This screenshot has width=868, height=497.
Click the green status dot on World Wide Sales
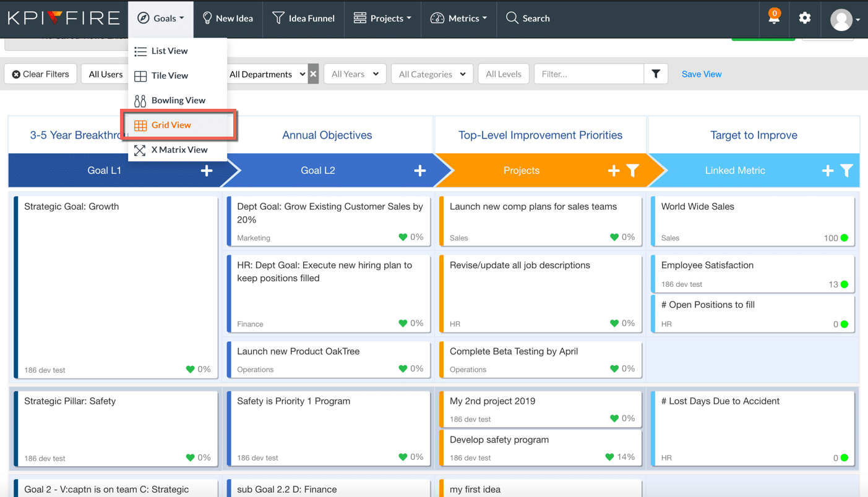point(844,238)
